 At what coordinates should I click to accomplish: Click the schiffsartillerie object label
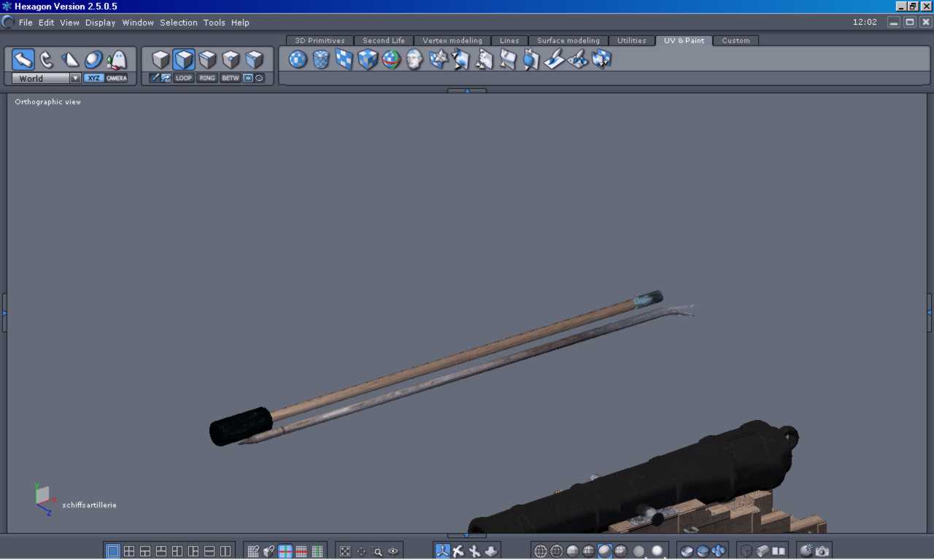[90, 505]
